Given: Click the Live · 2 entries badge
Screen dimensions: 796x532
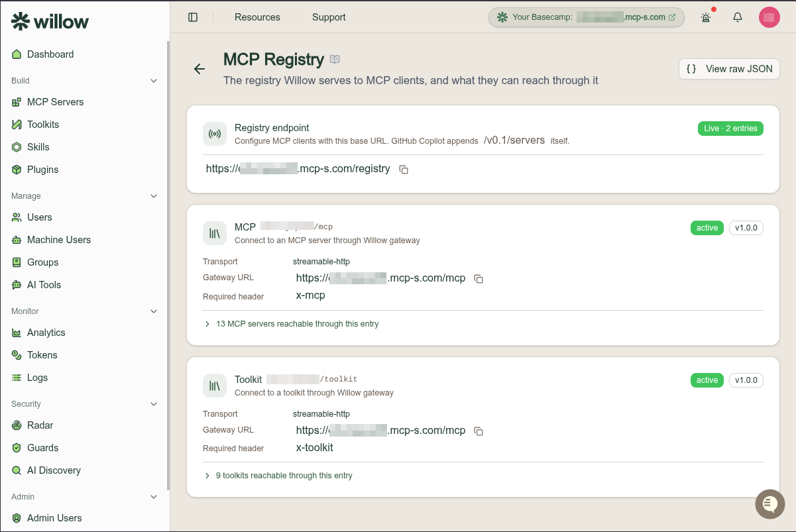Looking at the screenshot, I should tap(730, 129).
